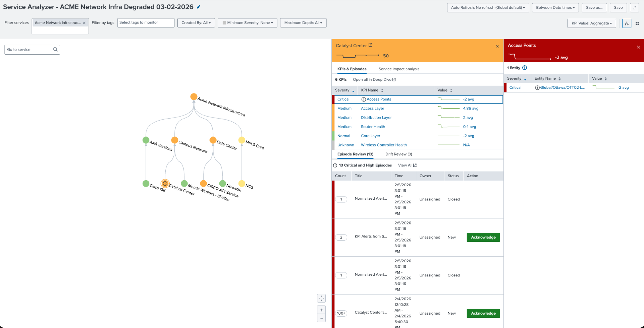Expand the Maximum Depth dropdown
Screen dimensions: 644x328
[x=303, y=23]
